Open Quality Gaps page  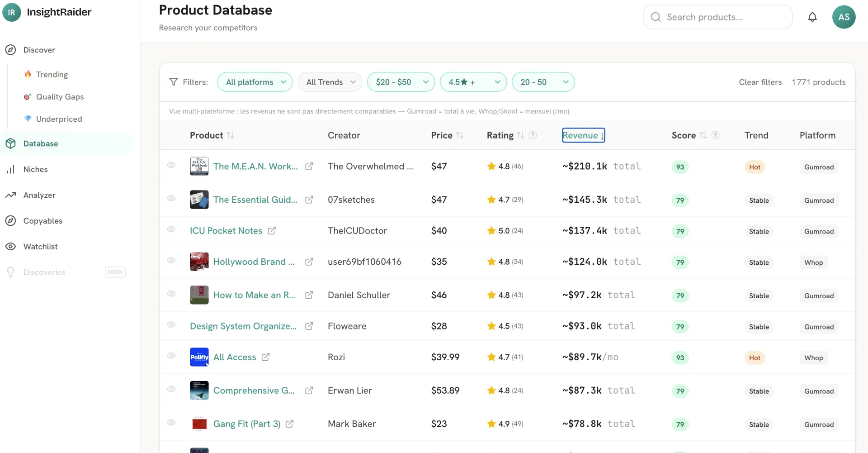pos(60,97)
